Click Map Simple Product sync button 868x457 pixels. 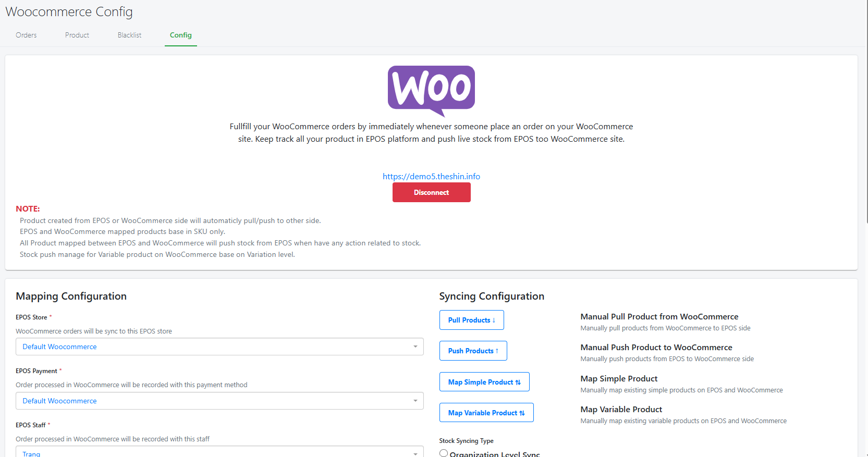click(484, 382)
